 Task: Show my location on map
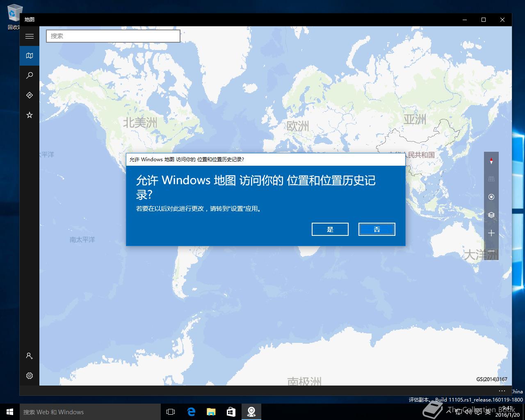click(491, 197)
